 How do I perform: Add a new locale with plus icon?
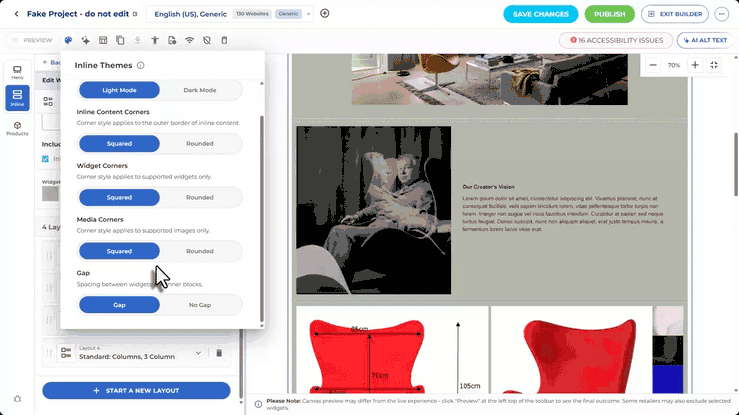(x=325, y=13)
